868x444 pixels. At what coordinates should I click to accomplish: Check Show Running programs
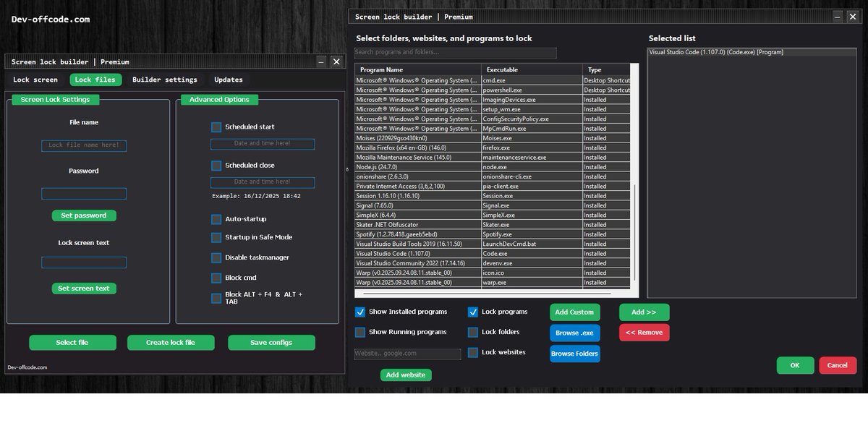pos(360,332)
